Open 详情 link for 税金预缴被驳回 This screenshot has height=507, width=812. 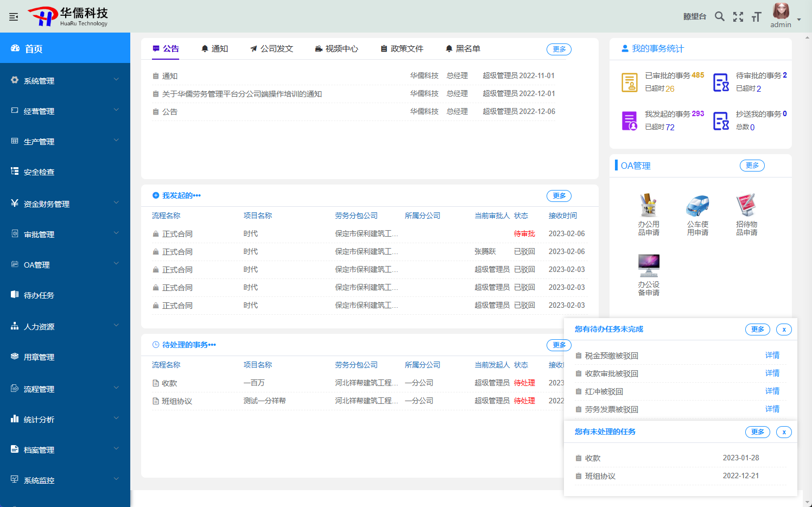(x=772, y=355)
